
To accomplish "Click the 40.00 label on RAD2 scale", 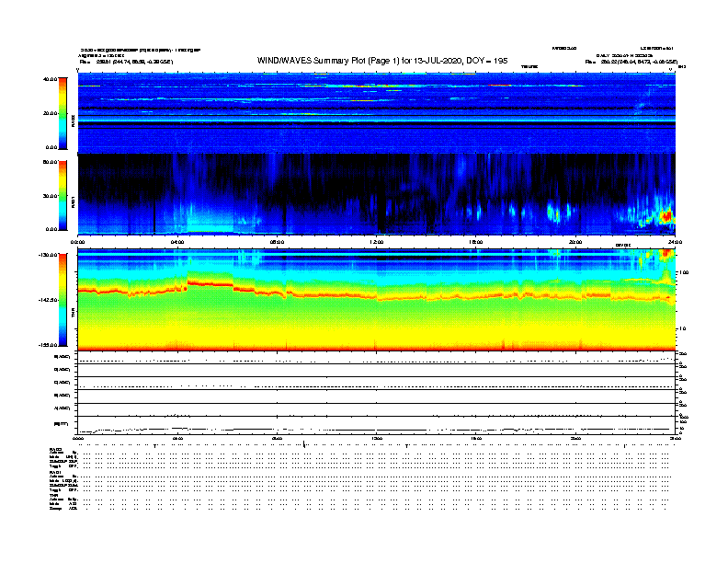I will click(x=50, y=79).
